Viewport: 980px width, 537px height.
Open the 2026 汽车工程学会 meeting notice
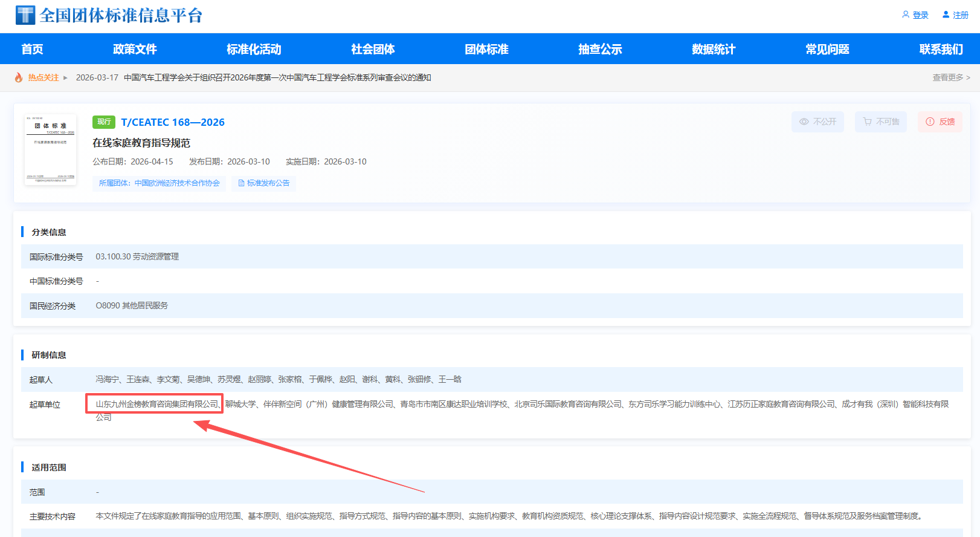coord(277,77)
